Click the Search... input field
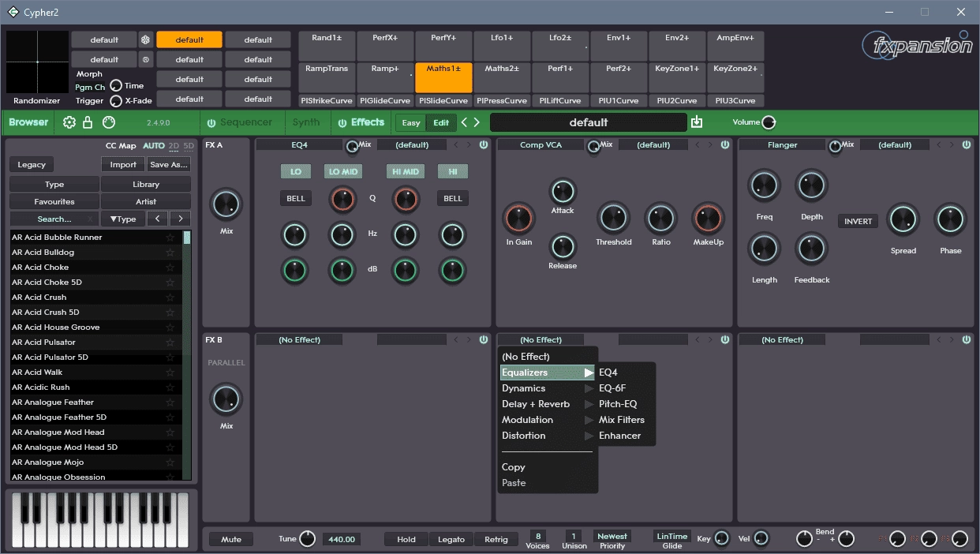The image size is (980, 554). point(54,219)
